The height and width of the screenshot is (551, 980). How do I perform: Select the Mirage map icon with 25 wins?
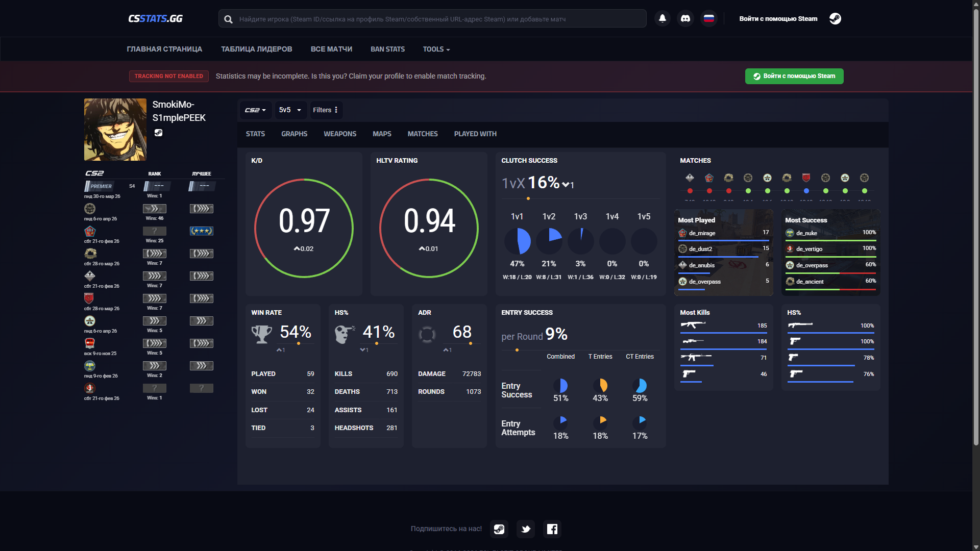click(90, 231)
